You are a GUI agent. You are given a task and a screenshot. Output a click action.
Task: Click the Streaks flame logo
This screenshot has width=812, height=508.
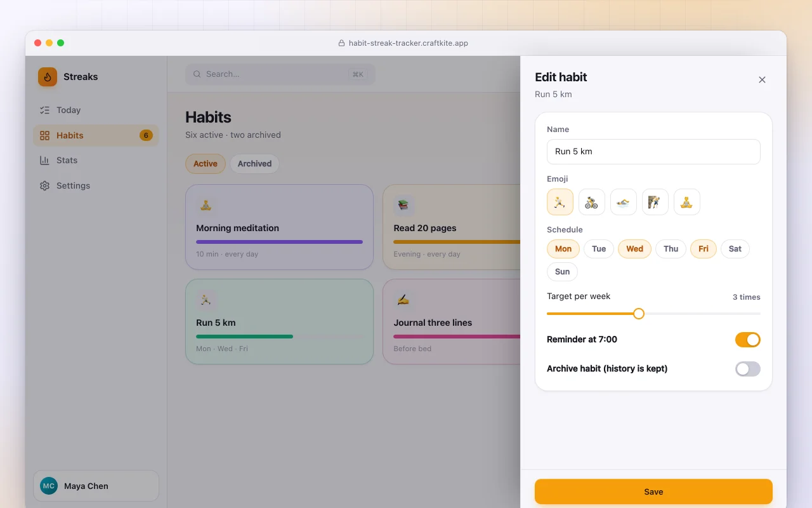coord(48,77)
